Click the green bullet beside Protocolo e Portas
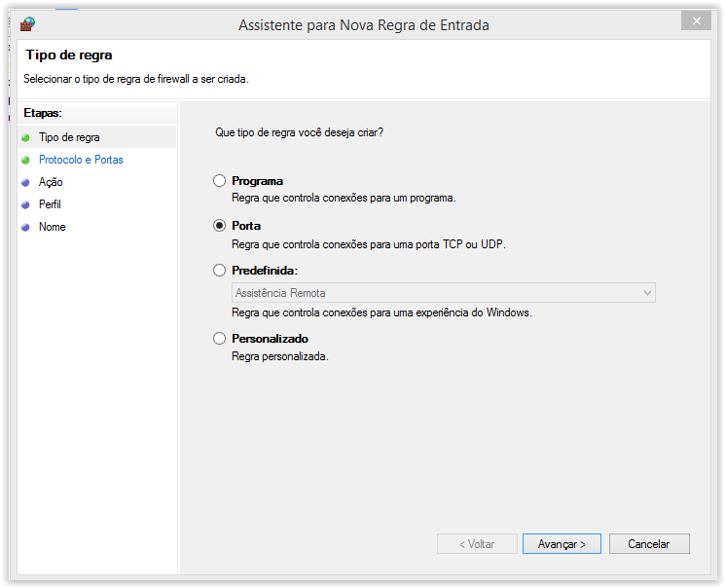 [x=25, y=161]
